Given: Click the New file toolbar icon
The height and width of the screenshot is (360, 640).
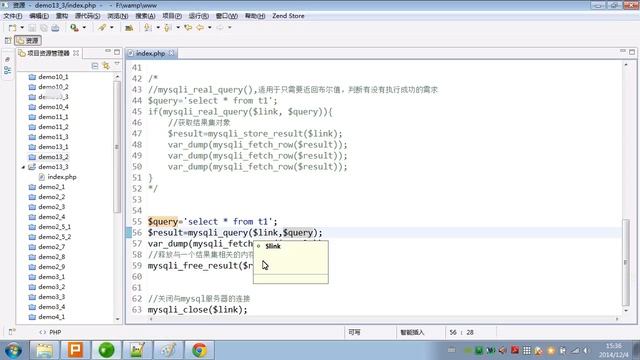Looking at the screenshot, I should pos(12,28).
